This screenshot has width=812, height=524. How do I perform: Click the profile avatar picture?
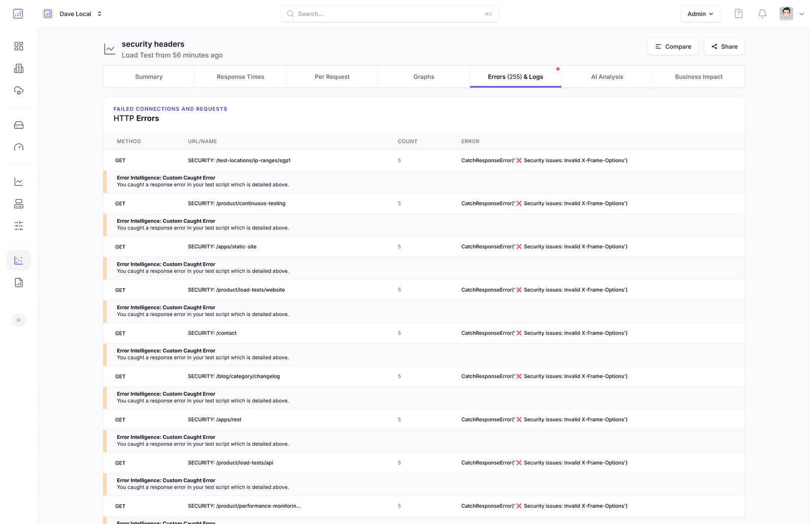tap(786, 13)
